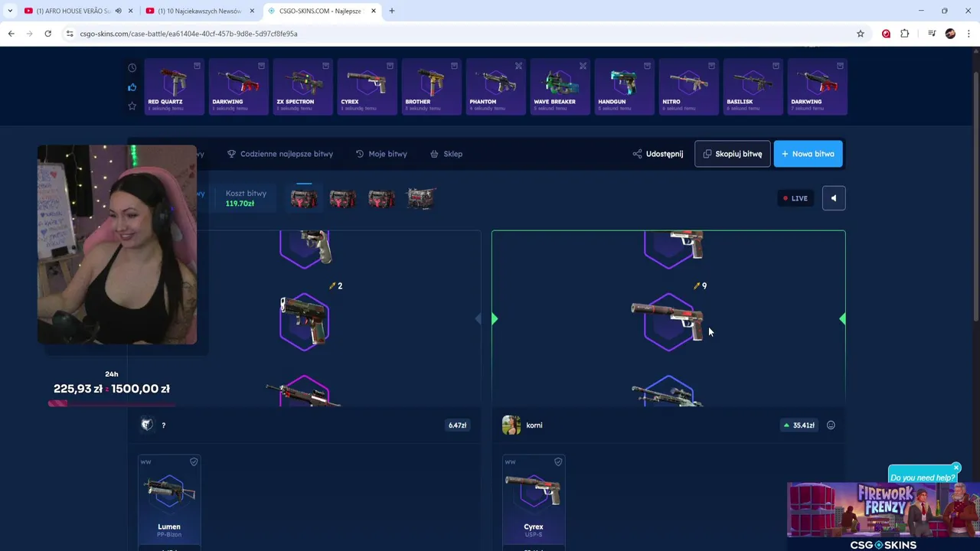Open the Cyrex USP-S item card

(x=534, y=502)
